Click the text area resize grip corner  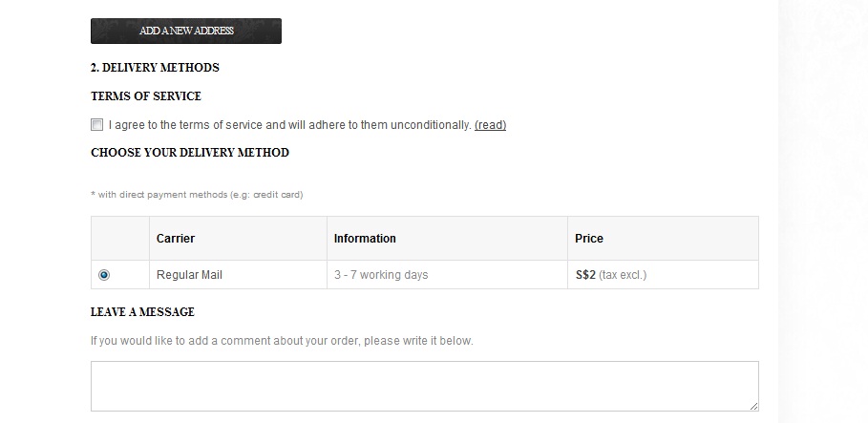tap(754, 407)
